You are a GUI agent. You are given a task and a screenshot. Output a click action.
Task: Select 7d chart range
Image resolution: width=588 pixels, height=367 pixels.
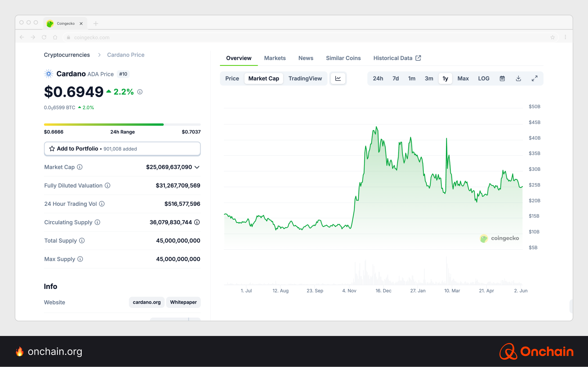click(396, 78)
